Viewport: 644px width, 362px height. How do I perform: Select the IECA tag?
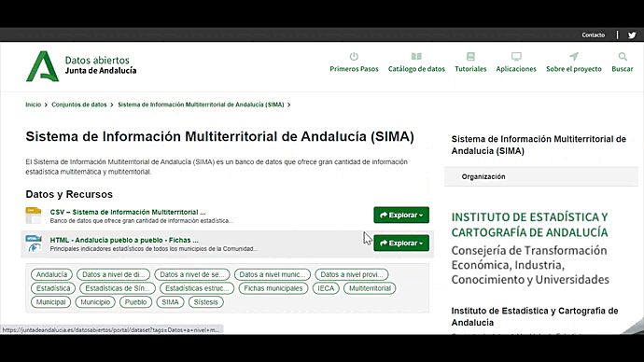pos(326,288)
